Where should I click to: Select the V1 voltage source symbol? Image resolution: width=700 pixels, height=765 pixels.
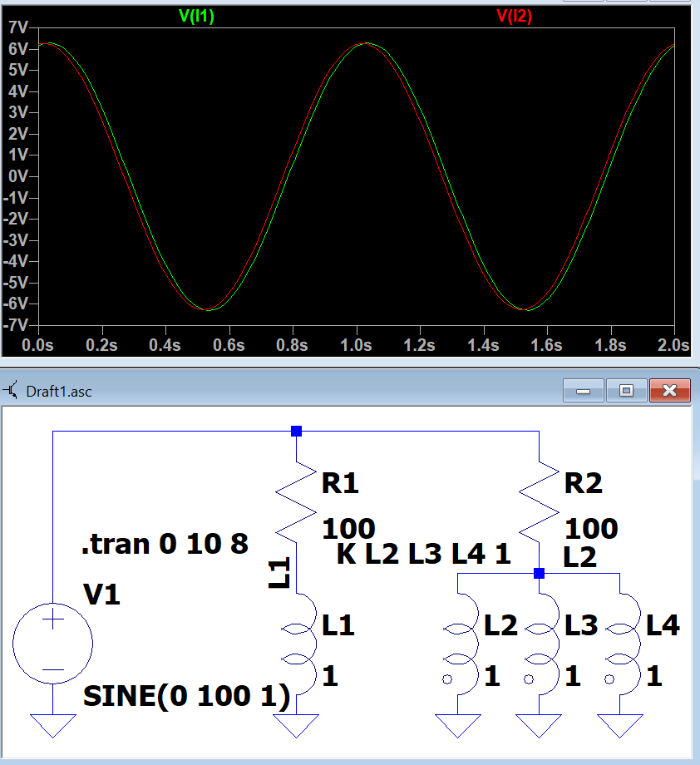(52, 644)
